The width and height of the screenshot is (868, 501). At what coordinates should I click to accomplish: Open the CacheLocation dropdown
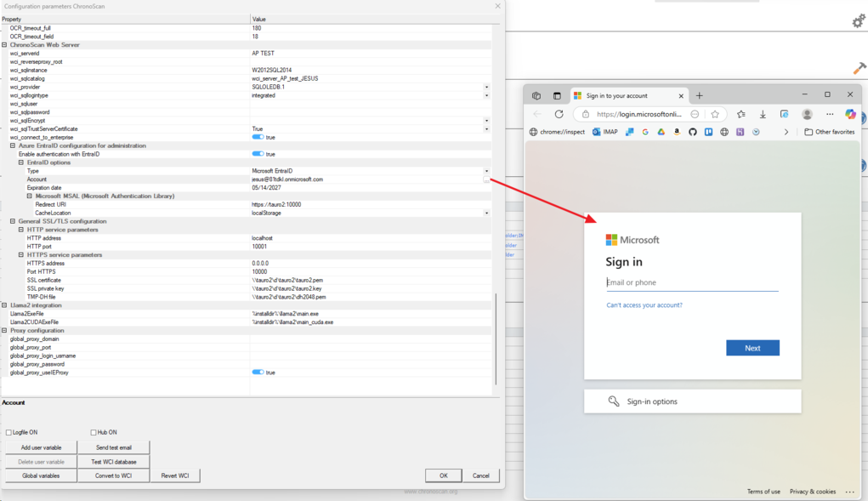[x=486, y=213]
